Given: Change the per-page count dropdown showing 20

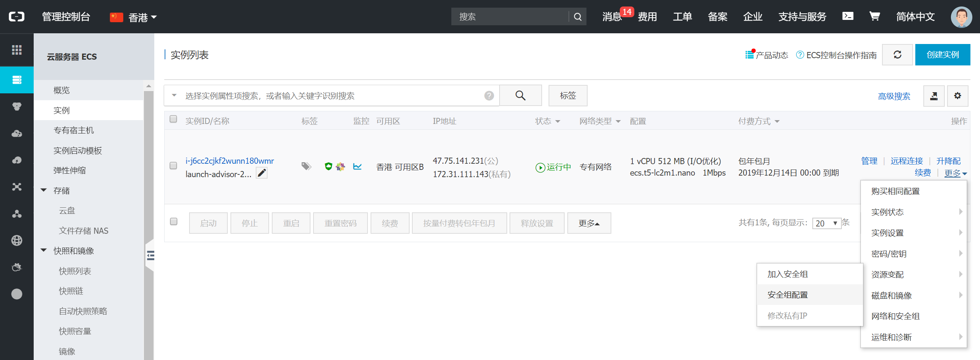Looking at the screenshot, I should coord(826,223).
